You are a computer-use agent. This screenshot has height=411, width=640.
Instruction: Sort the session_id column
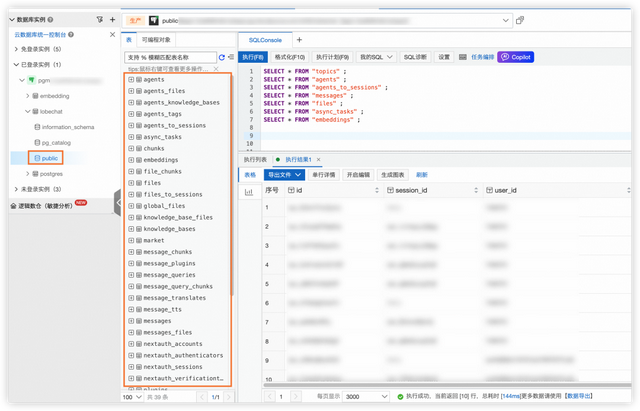coord(476,190)
